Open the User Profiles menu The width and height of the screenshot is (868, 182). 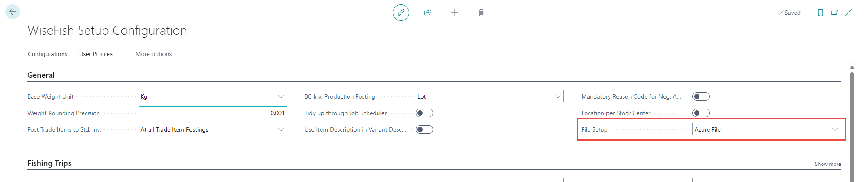(96, 54)
